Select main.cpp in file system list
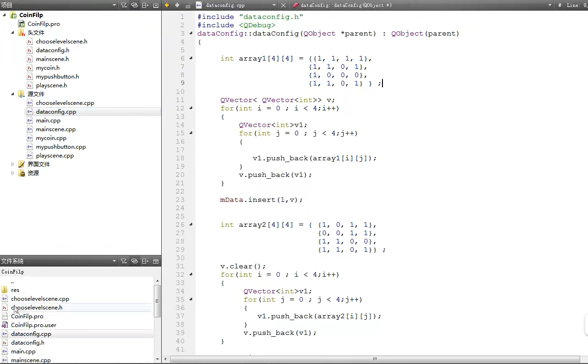 click(23, 352)
